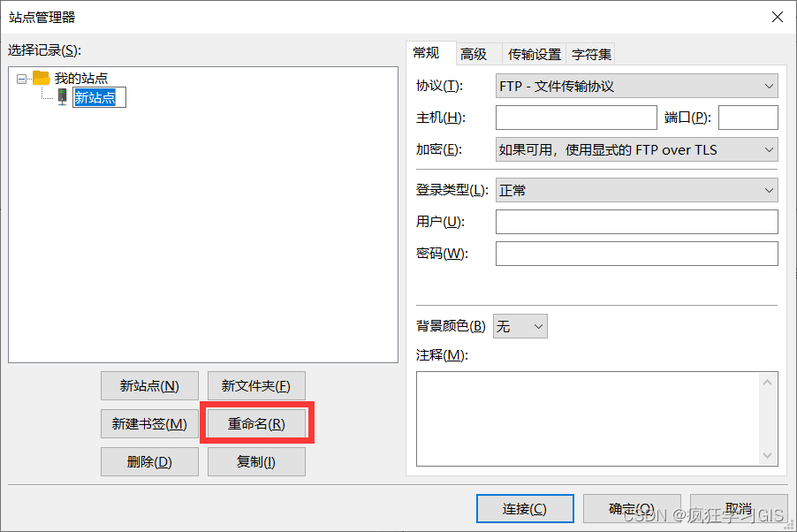797x532 pixels.
Task: Click inside the 注释 comments box
Action: pos(588,419)
